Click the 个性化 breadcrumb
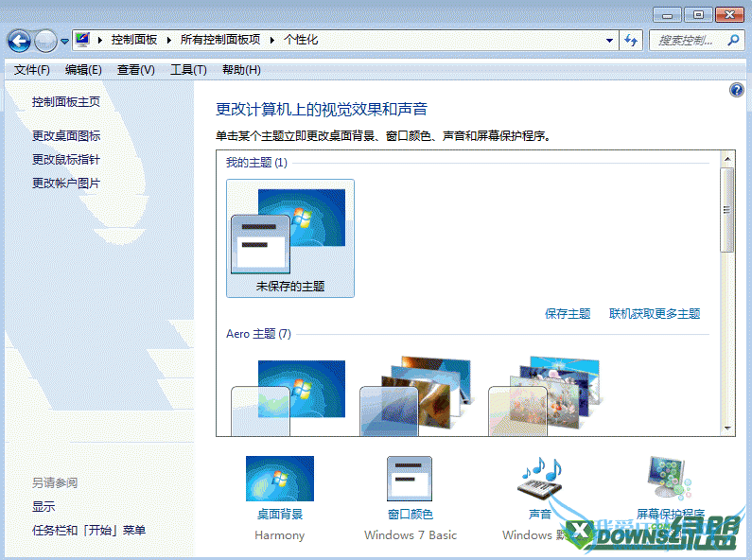This screenshot has width=752, height=560. point(301,40)
